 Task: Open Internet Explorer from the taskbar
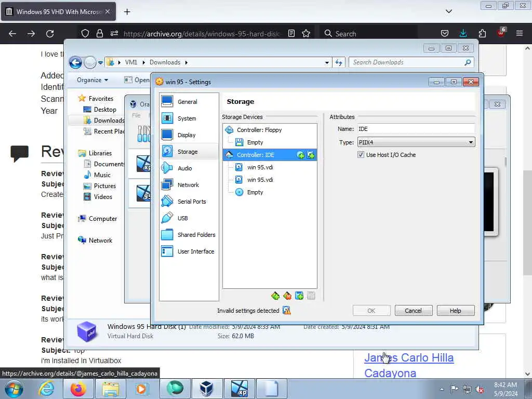point(46,389)
